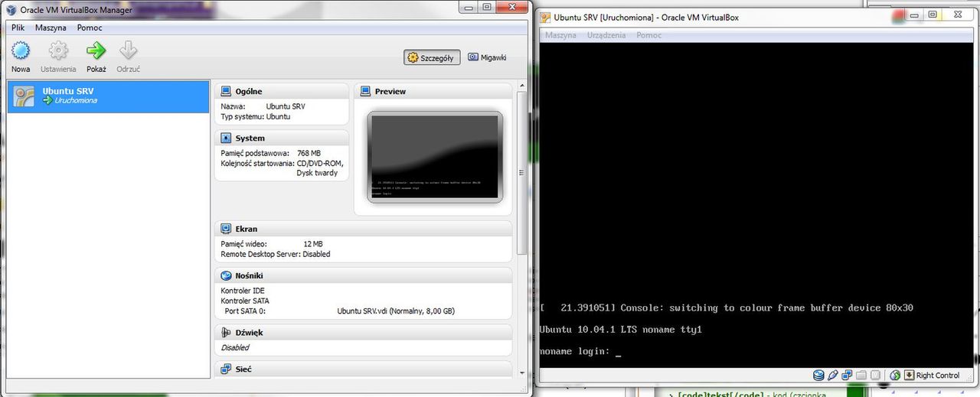This screenshot has width=980, height=397.
Task: Click the '768 MB' memory value
Action: 309,153
